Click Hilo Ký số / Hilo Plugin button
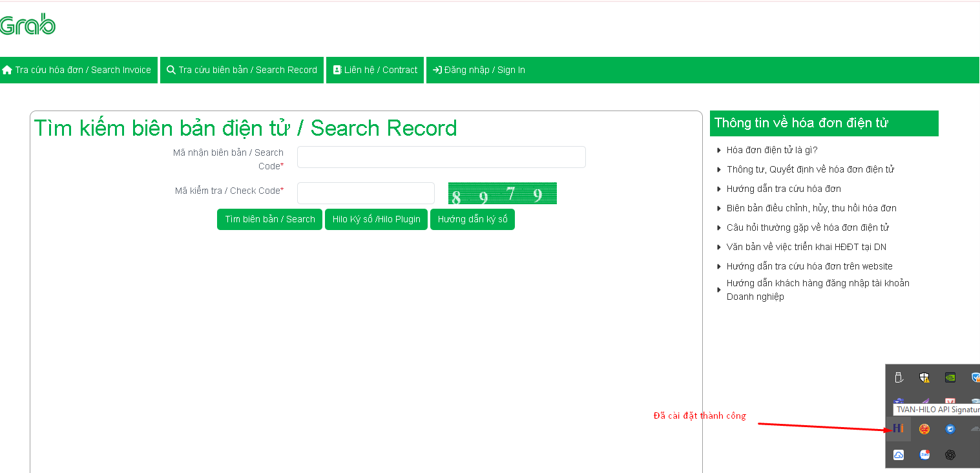The image size is (980, 473). pyautogui.click(x=376, y=219)
